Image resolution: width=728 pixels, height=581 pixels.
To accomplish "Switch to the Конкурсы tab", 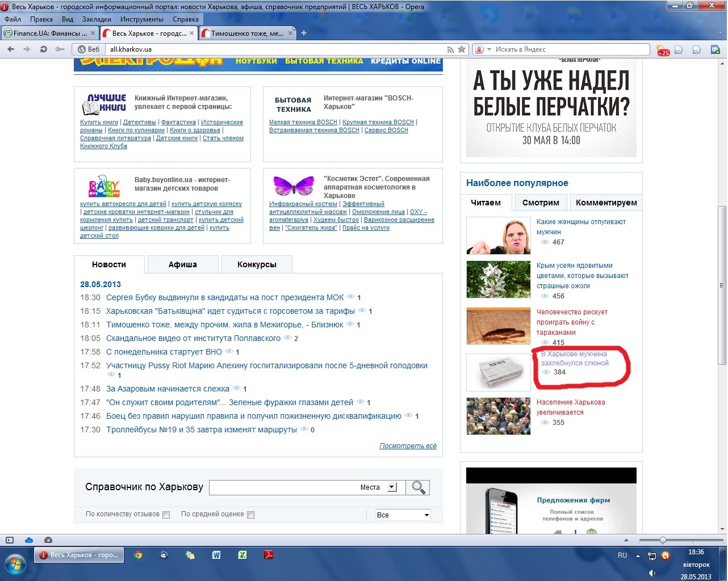I will [x=257, y=264].
